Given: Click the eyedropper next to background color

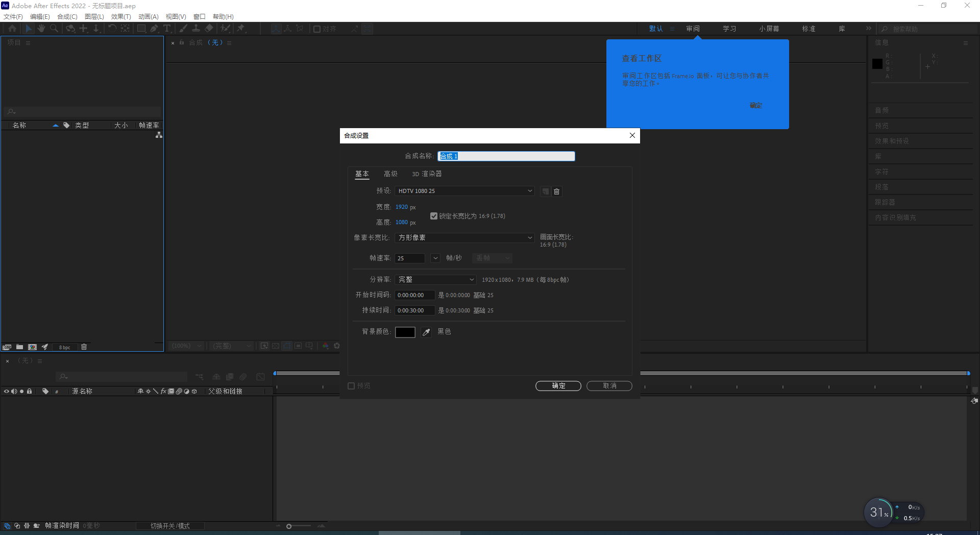Looking at the screenshot, I should tap(426, 332).
